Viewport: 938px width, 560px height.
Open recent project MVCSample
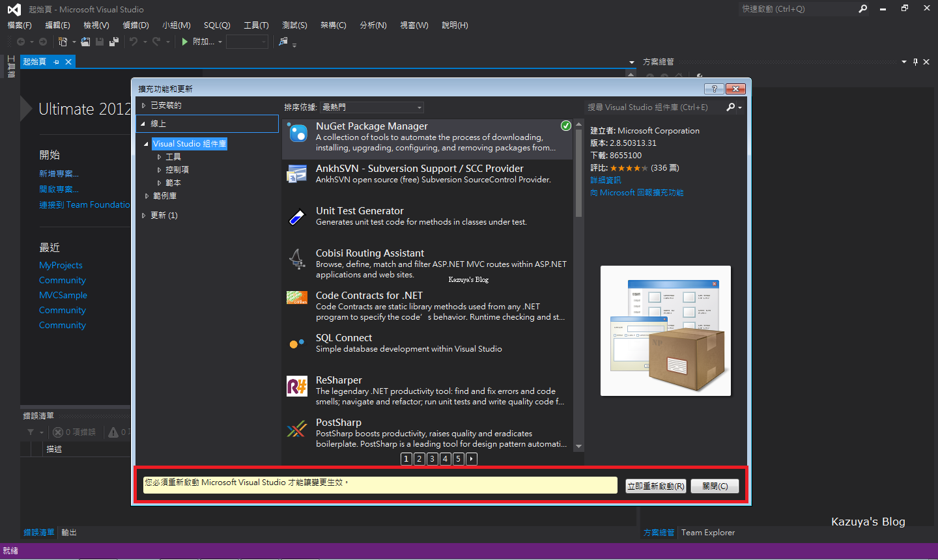[x=63, y=296]
